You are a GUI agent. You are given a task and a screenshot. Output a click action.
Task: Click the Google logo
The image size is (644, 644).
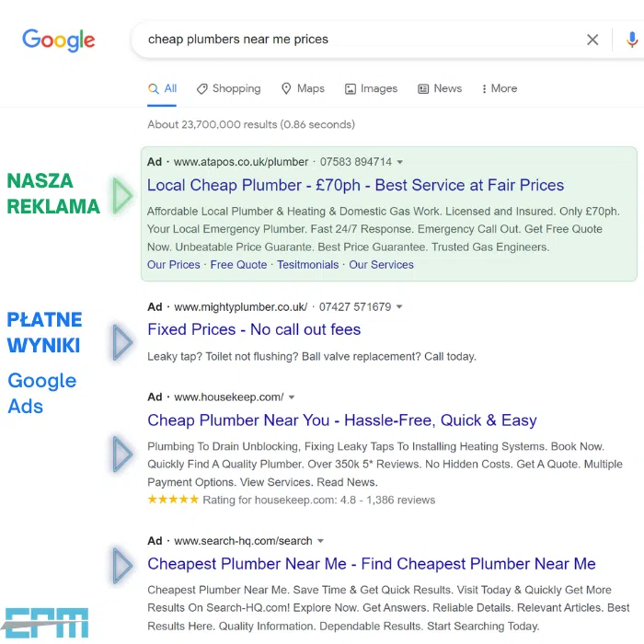pos(58,40)
